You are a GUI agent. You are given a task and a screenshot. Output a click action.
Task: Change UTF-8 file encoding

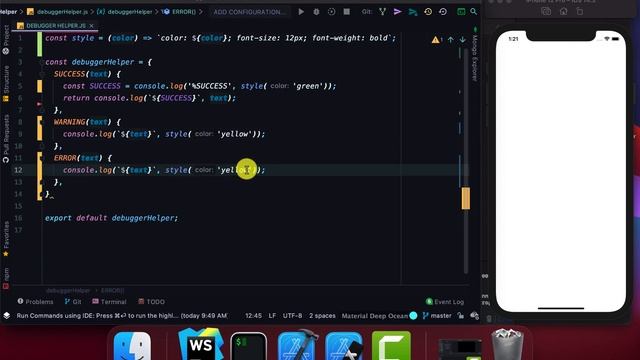point(292,316)
